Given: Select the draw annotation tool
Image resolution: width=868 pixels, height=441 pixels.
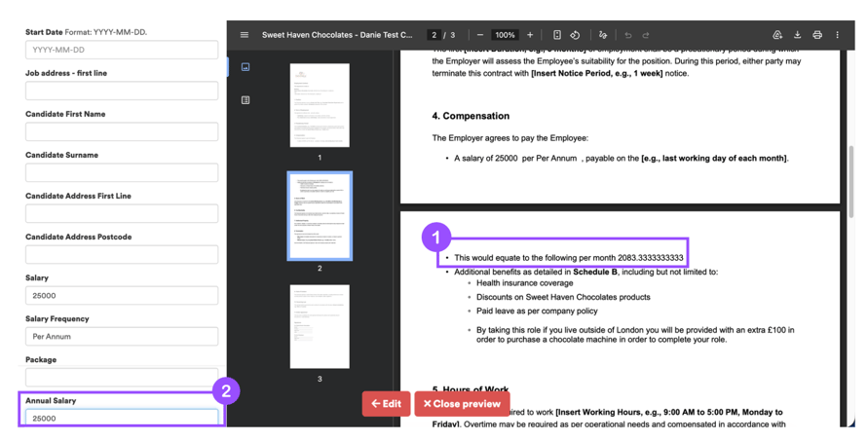Looking at the screenshot, I should tap(603, 35).
